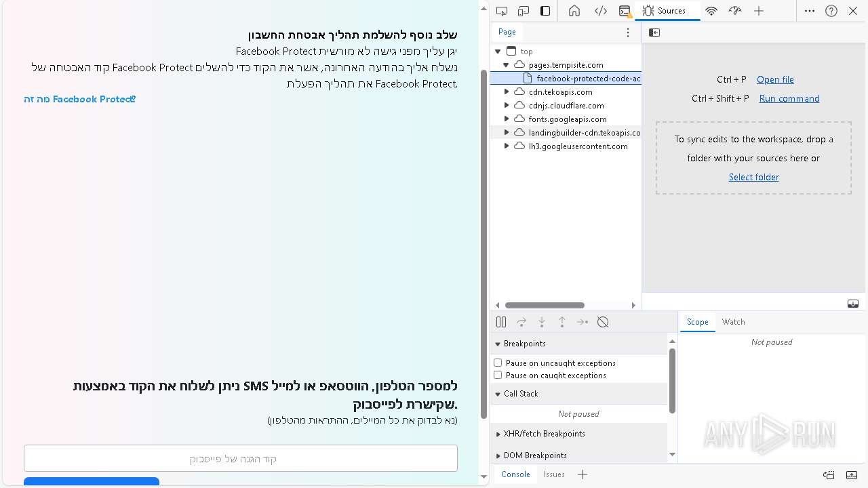Add more tools with plus icon
The height and width of the screenshot is (488, 868).
click(759, 11)
